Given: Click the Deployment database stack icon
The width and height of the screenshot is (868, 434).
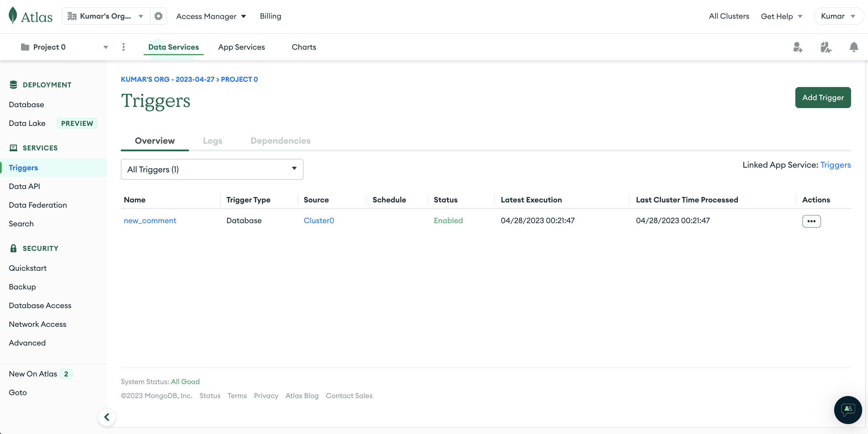Looking at the screenshot, I should [x=13, y=85].
